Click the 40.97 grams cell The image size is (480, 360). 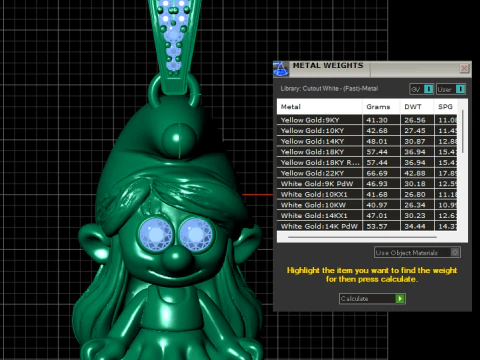(x=381, y=205)
